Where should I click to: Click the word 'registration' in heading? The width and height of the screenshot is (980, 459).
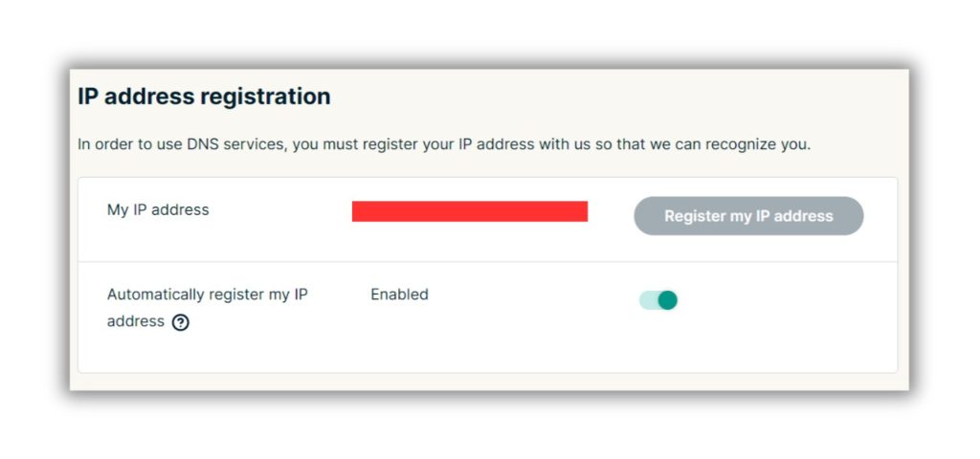(x=265, y=98)
